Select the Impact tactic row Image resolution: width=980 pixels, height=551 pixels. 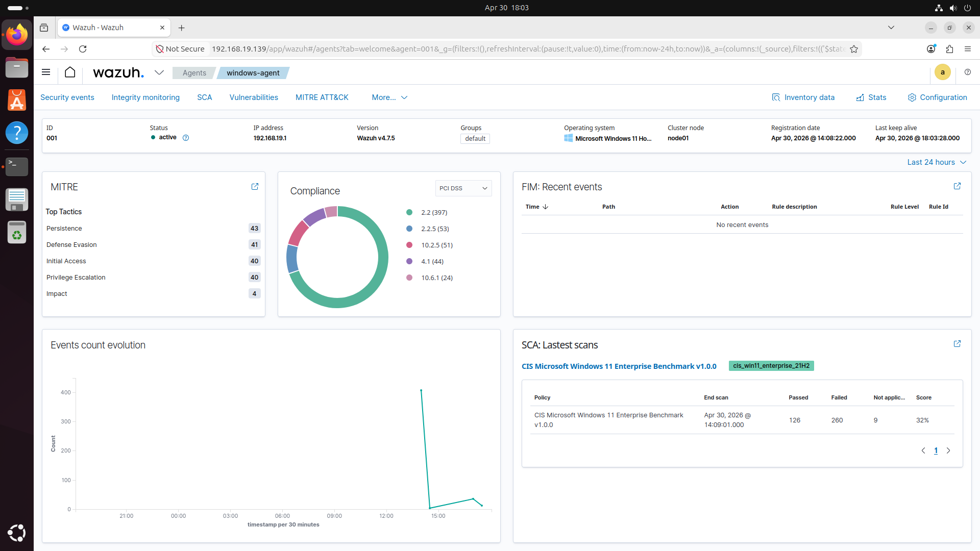[153, 294]
